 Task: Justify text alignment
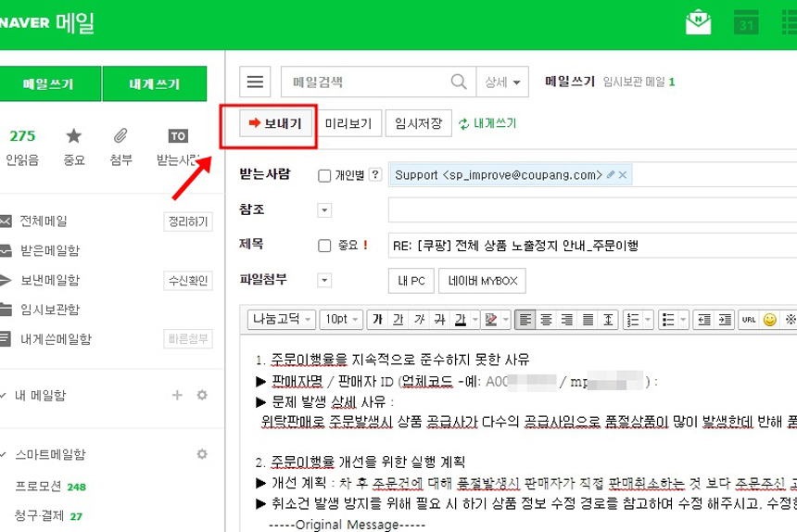[x=588, y=320]
